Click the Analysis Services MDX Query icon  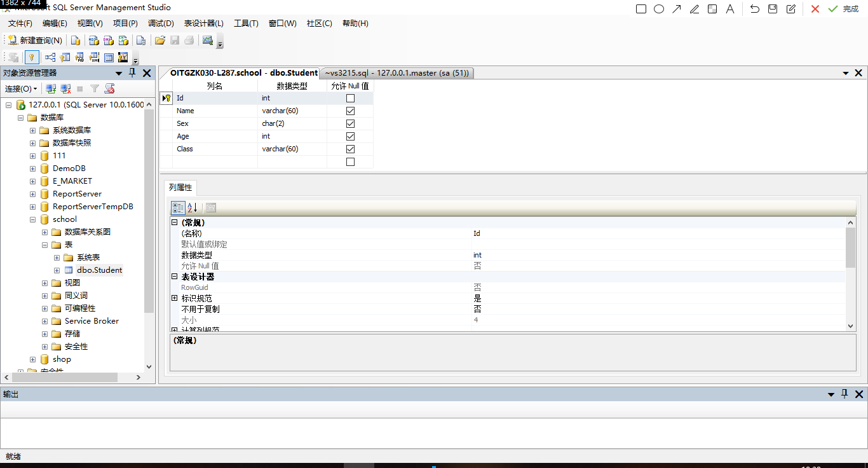coord(93,40)
